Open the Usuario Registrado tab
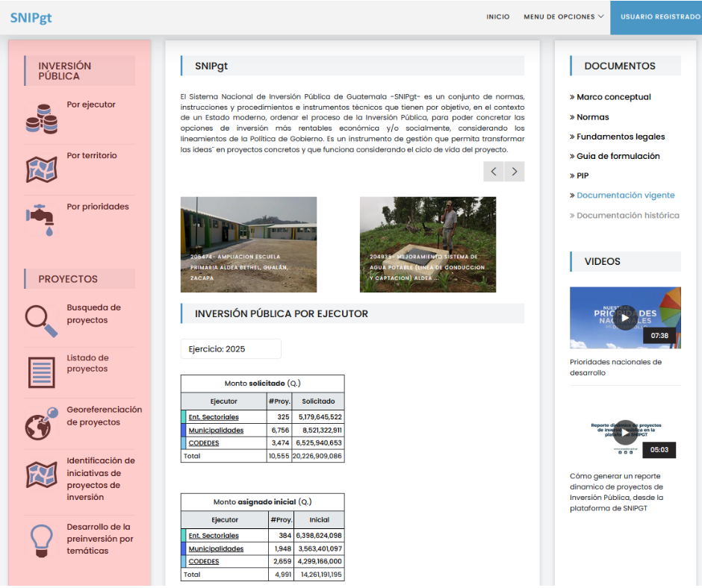 pos(656,16)
